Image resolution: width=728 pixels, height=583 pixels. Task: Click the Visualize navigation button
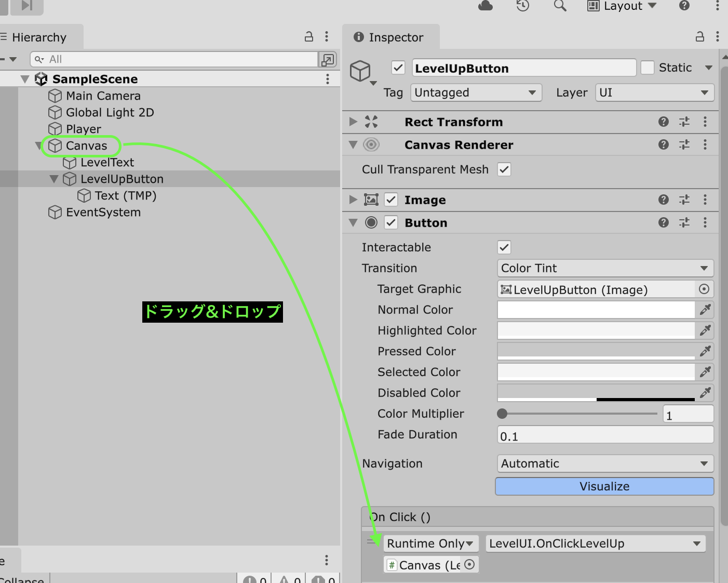(604, 486)
